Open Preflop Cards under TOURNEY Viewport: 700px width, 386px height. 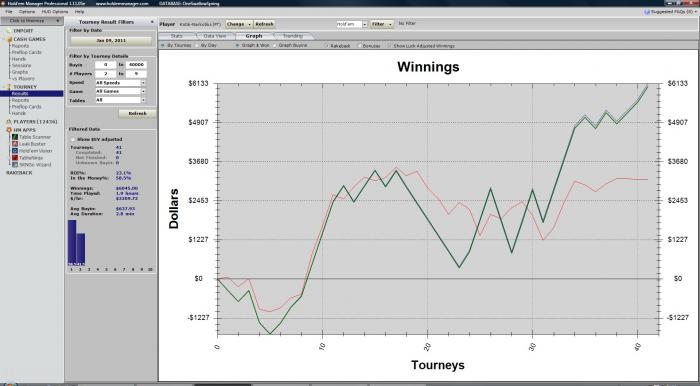pyautogui.click(x=26, y=107)
